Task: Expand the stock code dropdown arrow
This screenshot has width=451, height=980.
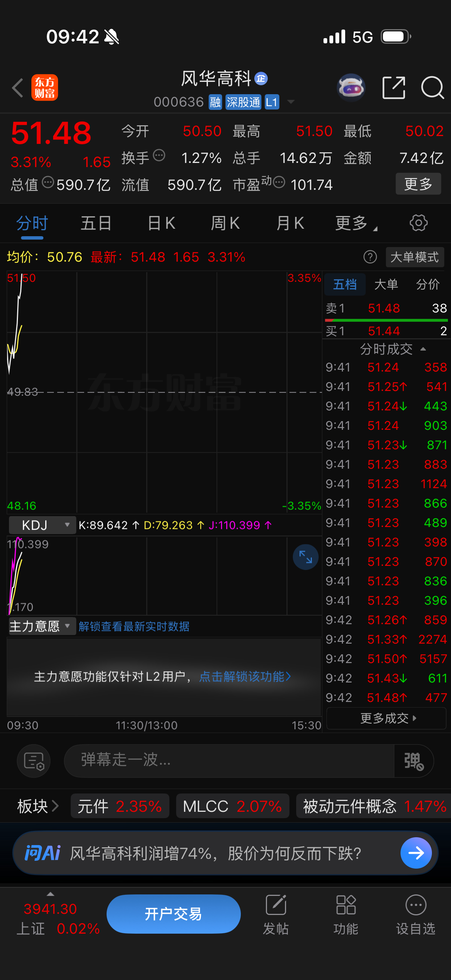Action: tap(291, 102)
